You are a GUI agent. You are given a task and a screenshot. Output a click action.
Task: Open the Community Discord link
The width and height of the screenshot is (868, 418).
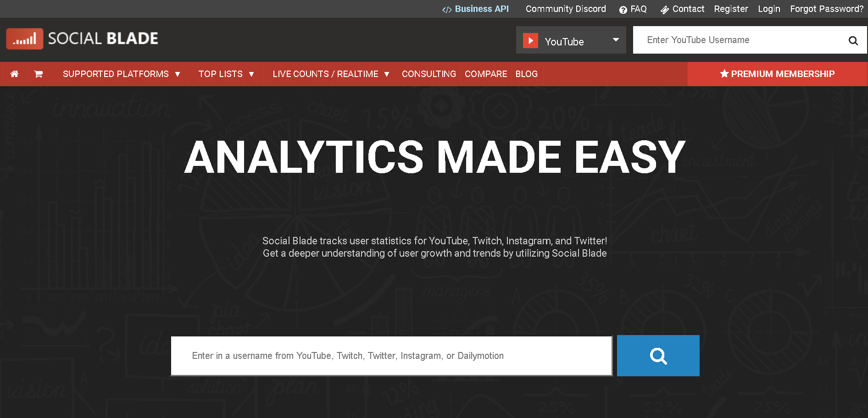[566, 9]
